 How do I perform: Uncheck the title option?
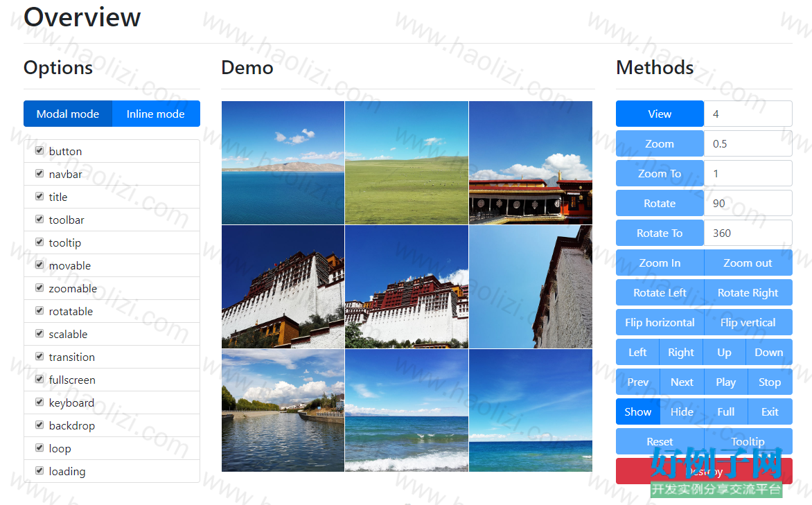[x=39, y=196]
